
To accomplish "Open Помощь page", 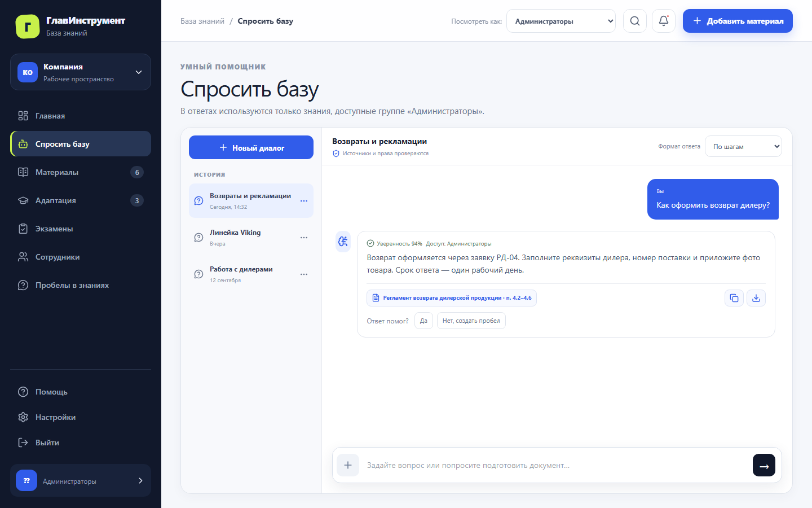I will pos(81,392).
